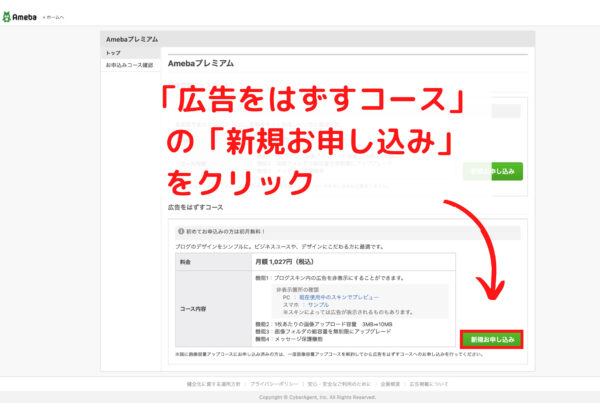Click 新規お申し込み for the 広告をはずすコース
Viewport: 600px width, 403px height.
coord(492,339)
